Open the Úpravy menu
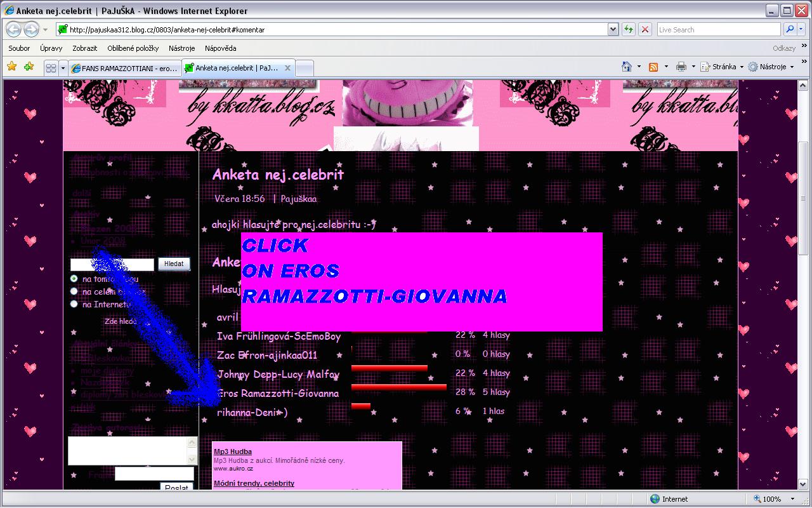812x508 pixels. (x=51, y=48)
